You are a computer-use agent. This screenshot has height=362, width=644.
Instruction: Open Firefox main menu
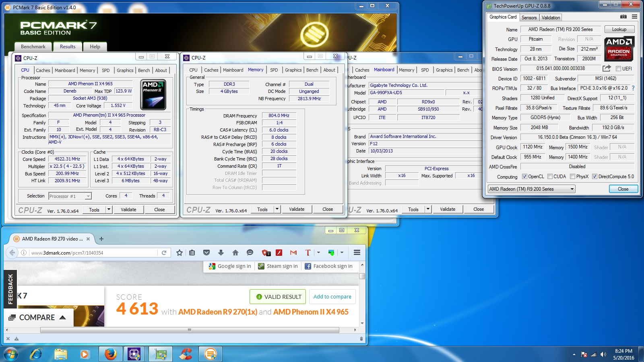pos(357,253)
